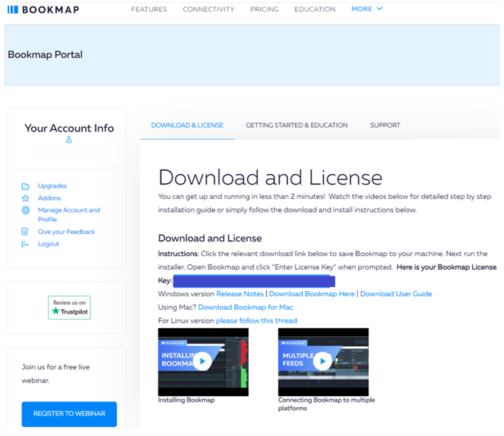The width and height of the screenshot is (504, 436).
Task: Play the Multiple Feeds video
Action: tap(323, 361)
